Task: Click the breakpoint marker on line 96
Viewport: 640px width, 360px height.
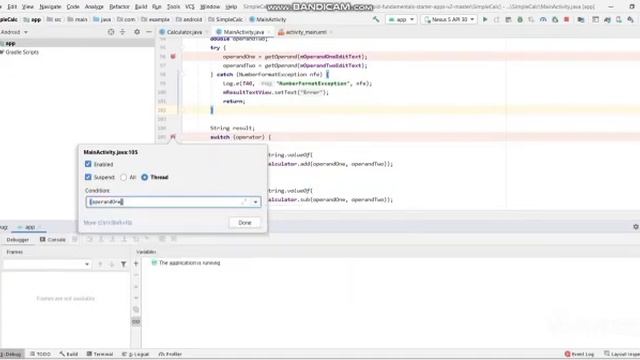Action: point(173,56)
